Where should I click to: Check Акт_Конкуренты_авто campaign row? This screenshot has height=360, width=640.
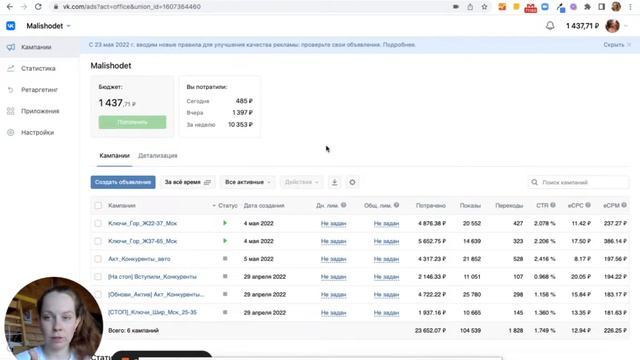coord(98,259)
